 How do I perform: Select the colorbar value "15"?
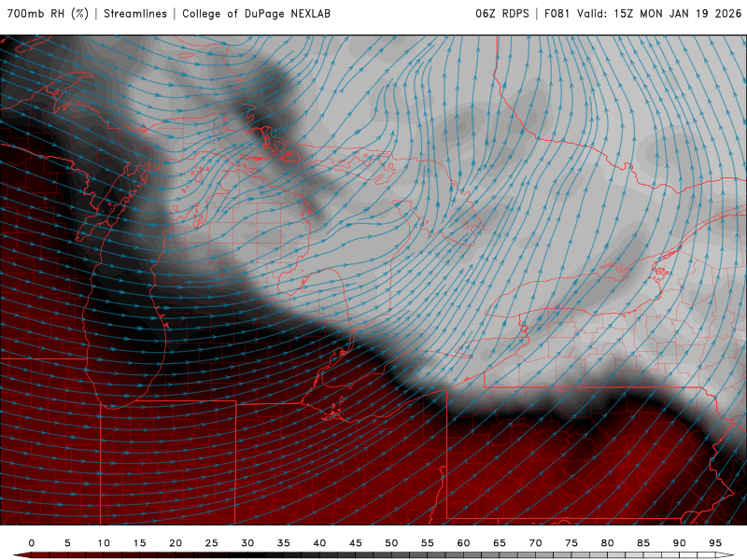(139, 543)
